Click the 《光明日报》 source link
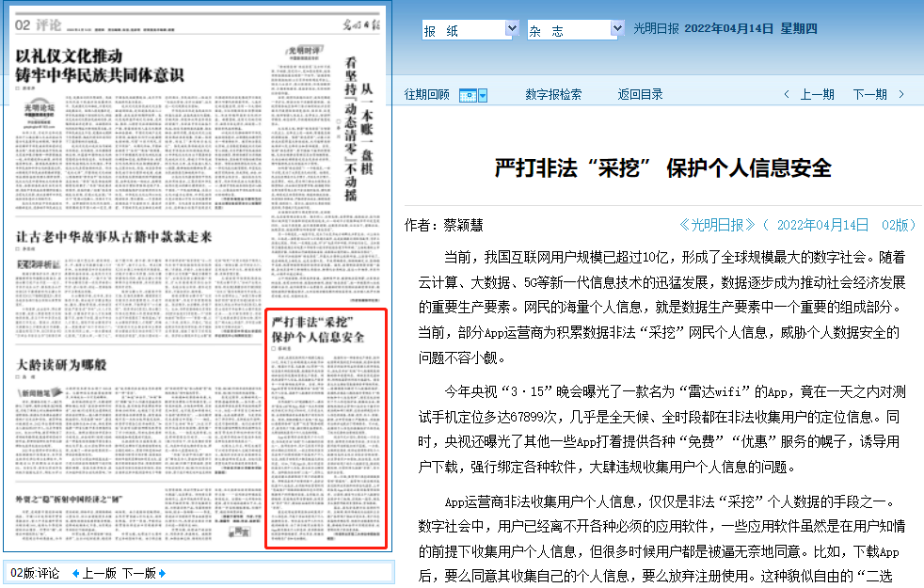 [717, 225]
